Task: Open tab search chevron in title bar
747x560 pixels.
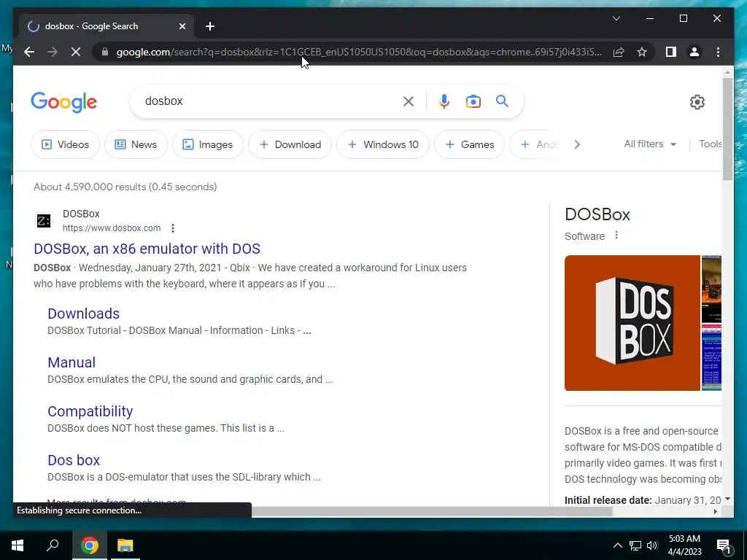Action: [x=616, y=18]
